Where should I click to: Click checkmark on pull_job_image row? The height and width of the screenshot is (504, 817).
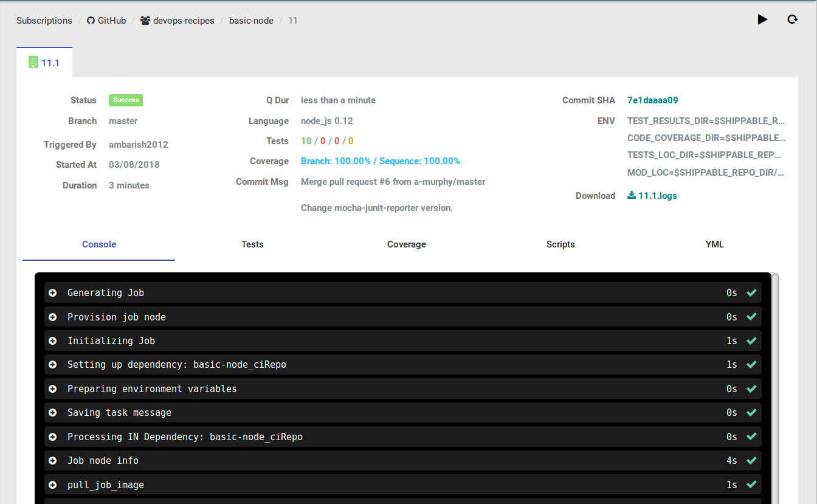[x=751, y=485]
